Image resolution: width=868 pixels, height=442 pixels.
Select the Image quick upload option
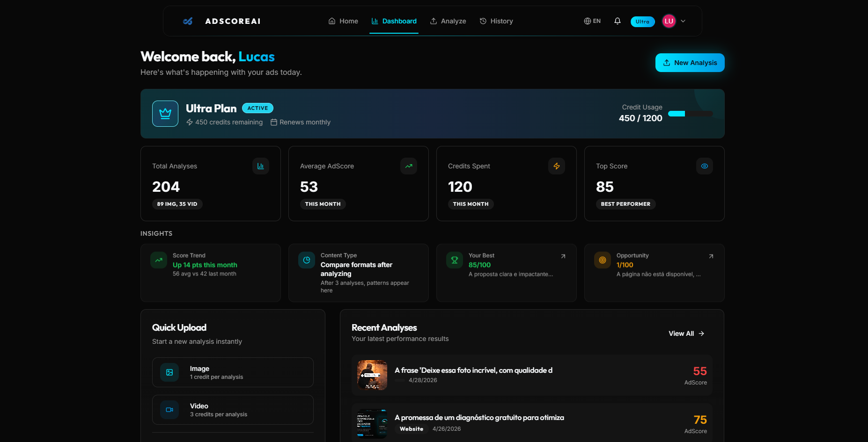(x=233, y=372)
